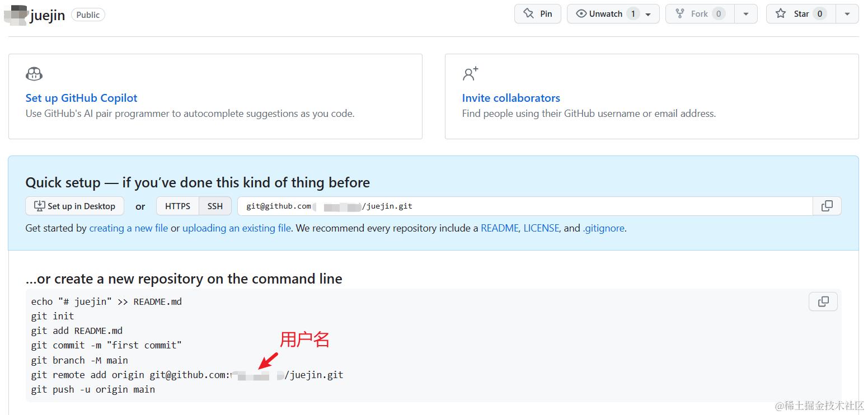Viewport: 868px width, 415px height.
Task: Click the README link
Action: tap(500, 228)
